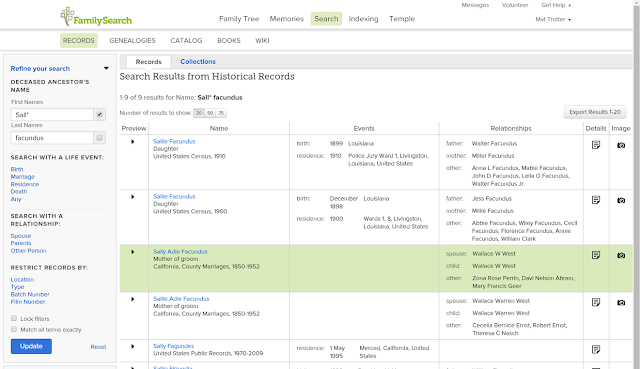This screenshot has height=369, width=640.
Task: Expand preview for Sallie Facundus 1910 census
Action: coord(133,142)
